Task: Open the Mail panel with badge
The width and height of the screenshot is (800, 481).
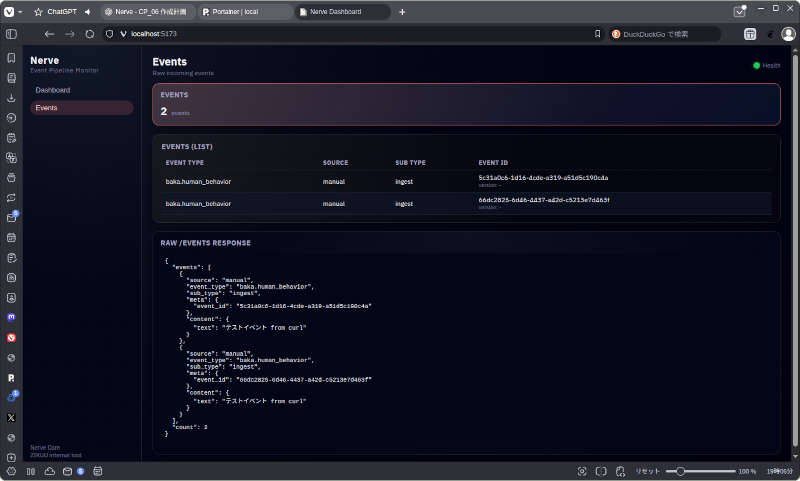Action: [x=11, y=217]
